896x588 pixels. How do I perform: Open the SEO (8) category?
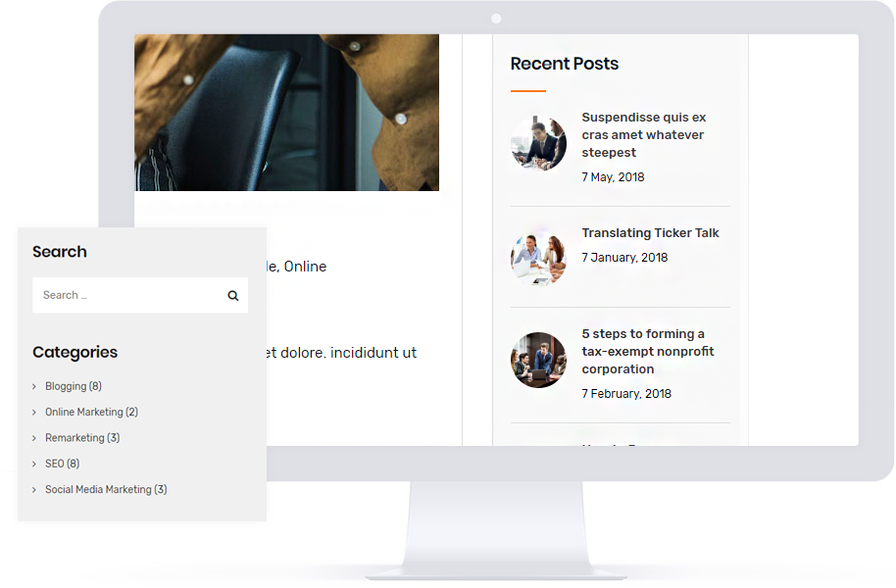63,464
